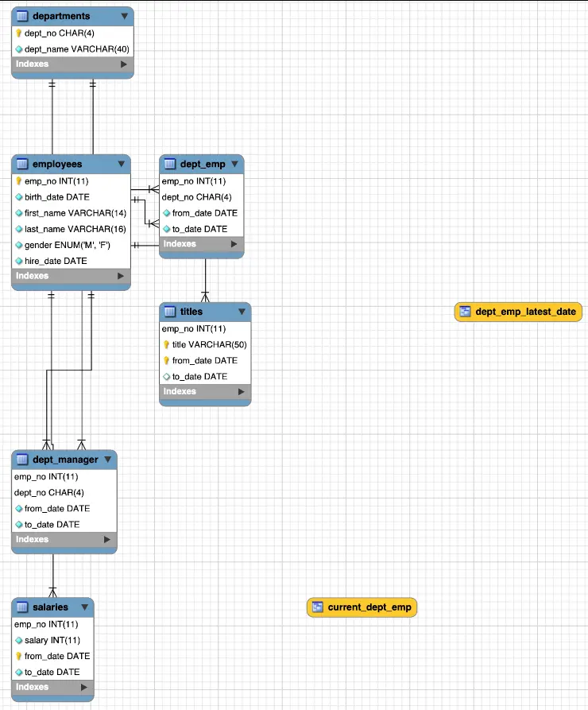Select the dept_emp_latest_date view
The width and height of the screenshot is (588, 710).
525,312
